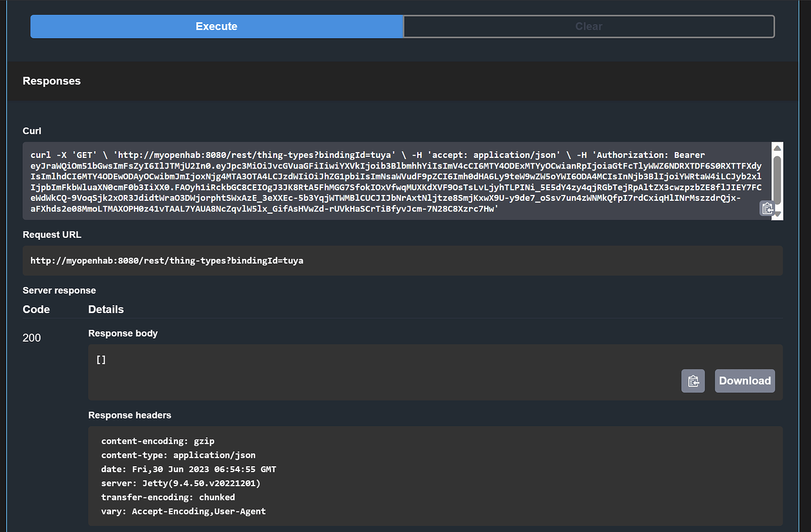Copy the response body to clipboard
The image size is (811, 532).
[693, 381]
